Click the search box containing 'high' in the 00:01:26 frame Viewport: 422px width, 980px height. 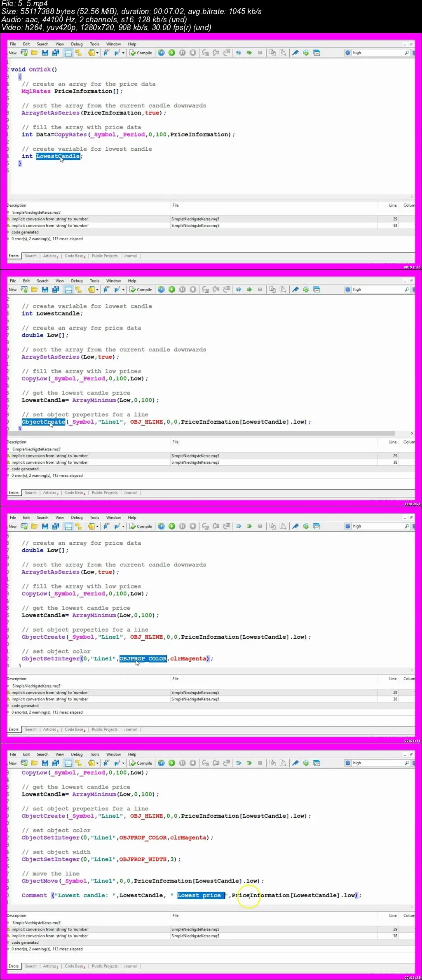pyautogui.click(x=377, y=53)
